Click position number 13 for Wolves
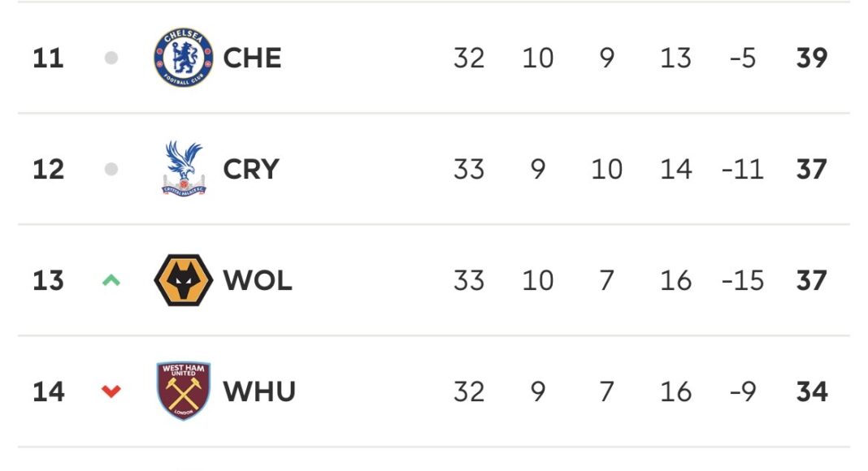Viewport: 868px width, 471px height. click(48, 280)
